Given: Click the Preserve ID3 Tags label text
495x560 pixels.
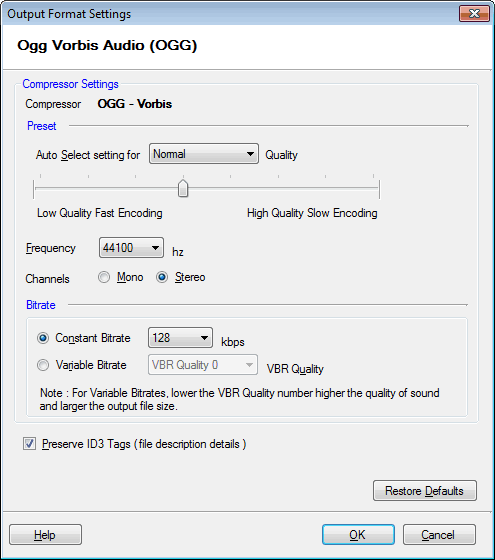Looking at the screenshot, I should tap(144, 444).
